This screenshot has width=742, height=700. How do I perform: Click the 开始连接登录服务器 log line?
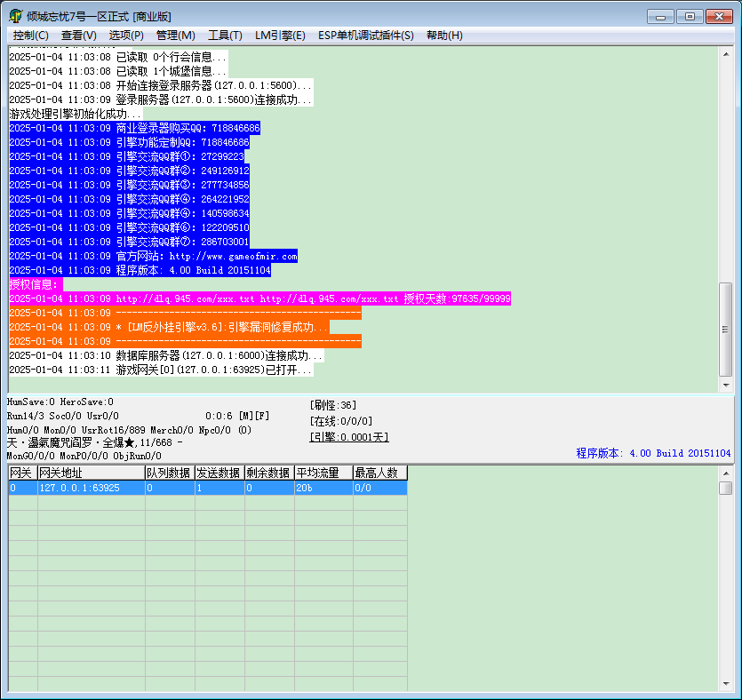click(161, 85)
